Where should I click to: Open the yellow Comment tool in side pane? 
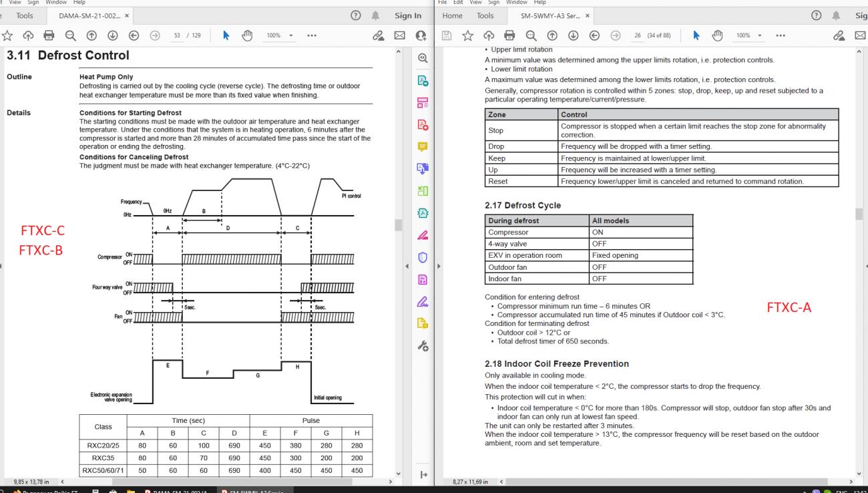421,147
